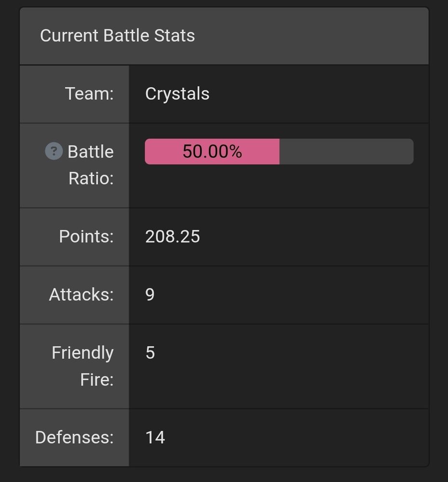Select the 208.25 points value
The width and height of the screenshot is (448, 482).
tap(172, 237)
